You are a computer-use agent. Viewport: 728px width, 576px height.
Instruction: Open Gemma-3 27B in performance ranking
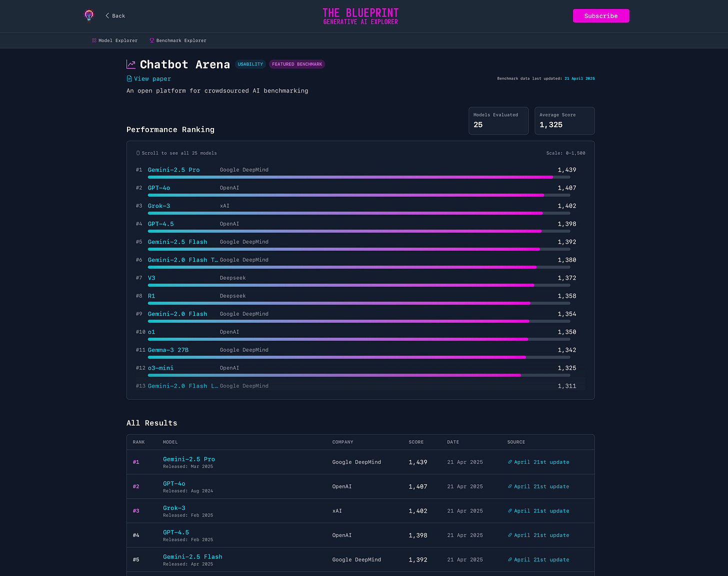[168, 350]
